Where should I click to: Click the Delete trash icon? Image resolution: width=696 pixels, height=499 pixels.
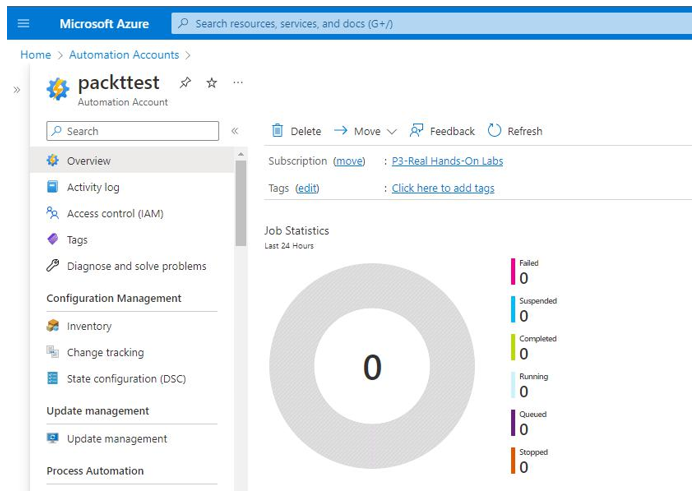click(277, 131)
